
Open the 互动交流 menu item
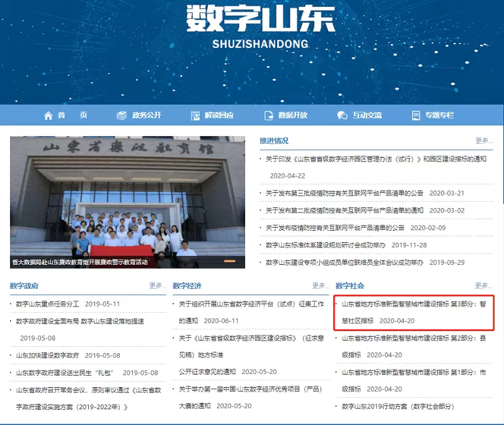[x=367, y=115]
